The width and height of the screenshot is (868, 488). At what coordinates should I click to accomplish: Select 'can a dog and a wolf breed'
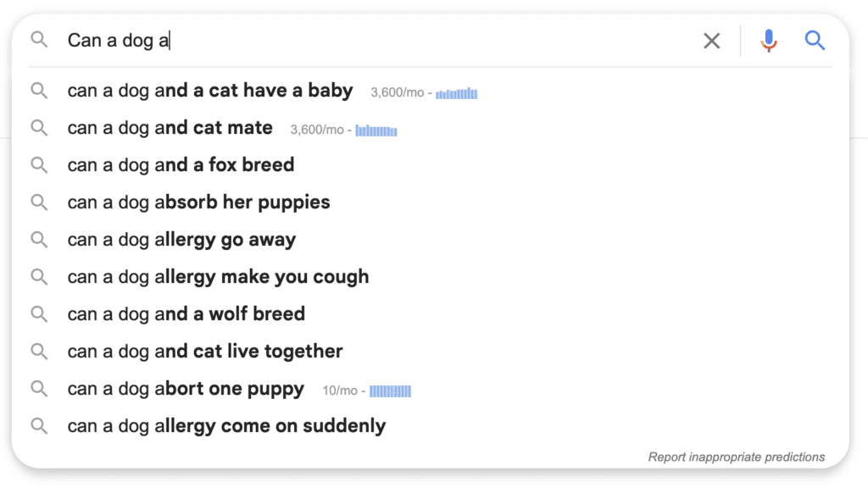186,313
